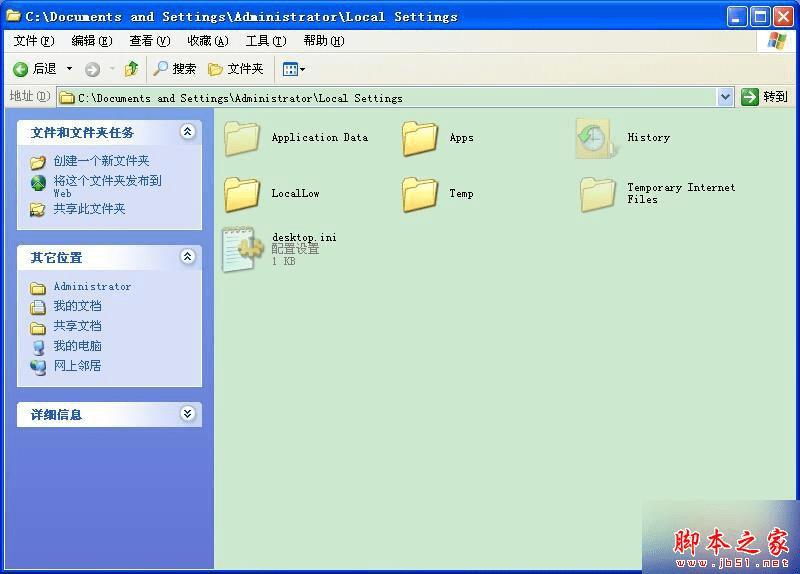Open the Views dropdown arrow
This screenshot has height=574, width=800.
tap(303, 69)
